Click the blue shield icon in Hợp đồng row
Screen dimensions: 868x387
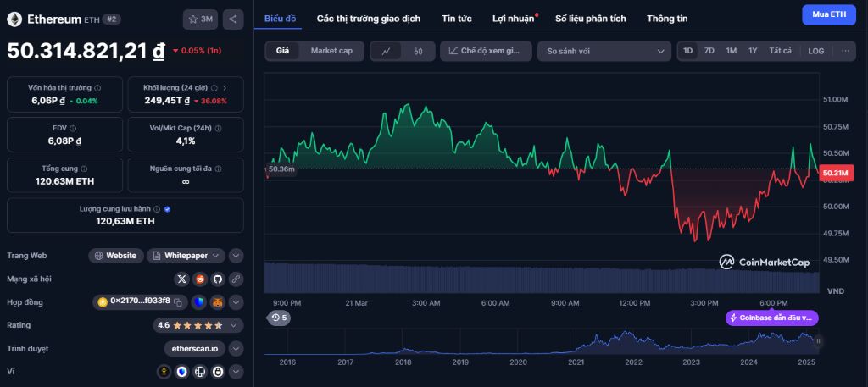tap(199, 302)
